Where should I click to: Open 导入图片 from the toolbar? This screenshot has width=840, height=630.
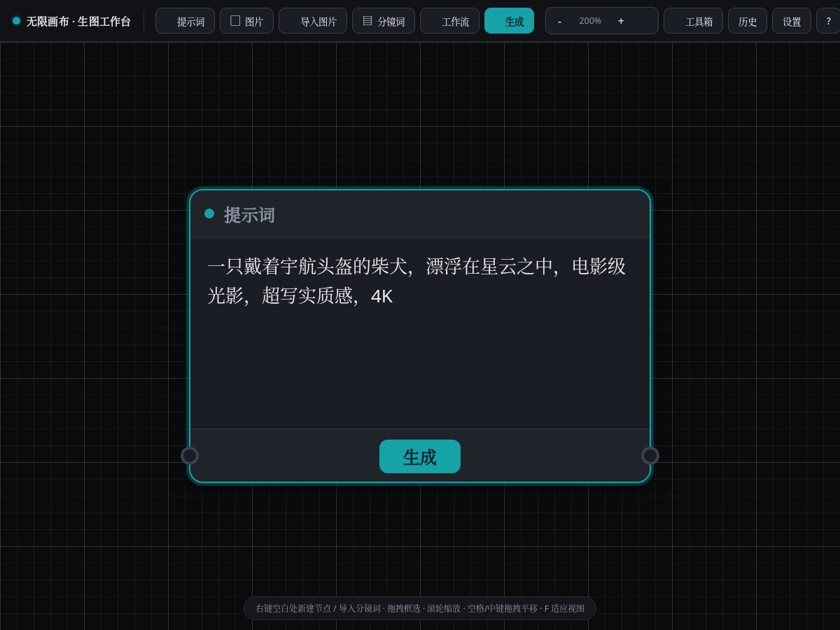point(313,21)
